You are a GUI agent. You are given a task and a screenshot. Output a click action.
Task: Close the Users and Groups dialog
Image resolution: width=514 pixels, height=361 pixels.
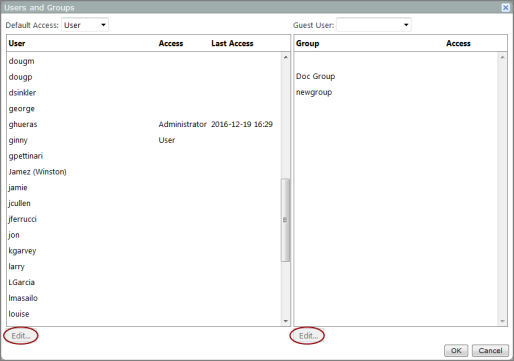pos(505,7)
